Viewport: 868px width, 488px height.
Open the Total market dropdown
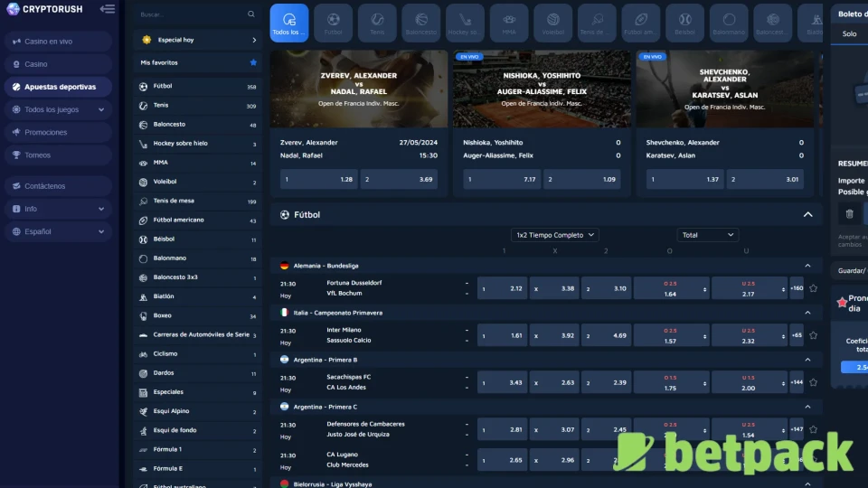point(707,235)
